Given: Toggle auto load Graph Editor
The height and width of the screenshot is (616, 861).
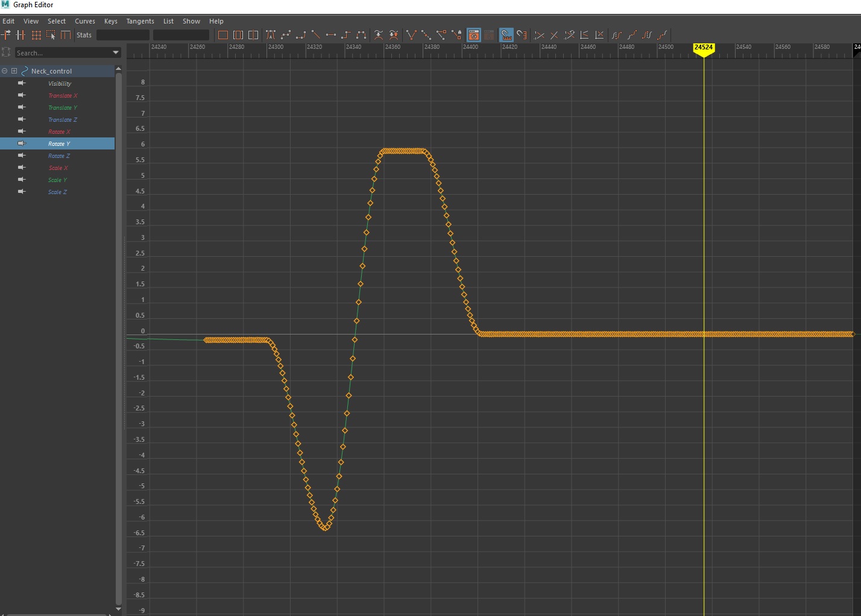Looking at the screenshot, I should coord(474,35).
